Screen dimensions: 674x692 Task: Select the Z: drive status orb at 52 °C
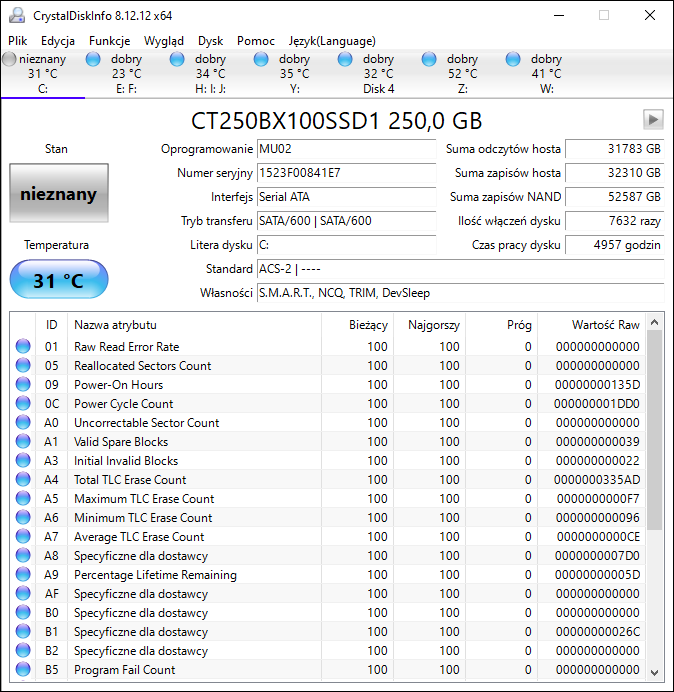430,59
